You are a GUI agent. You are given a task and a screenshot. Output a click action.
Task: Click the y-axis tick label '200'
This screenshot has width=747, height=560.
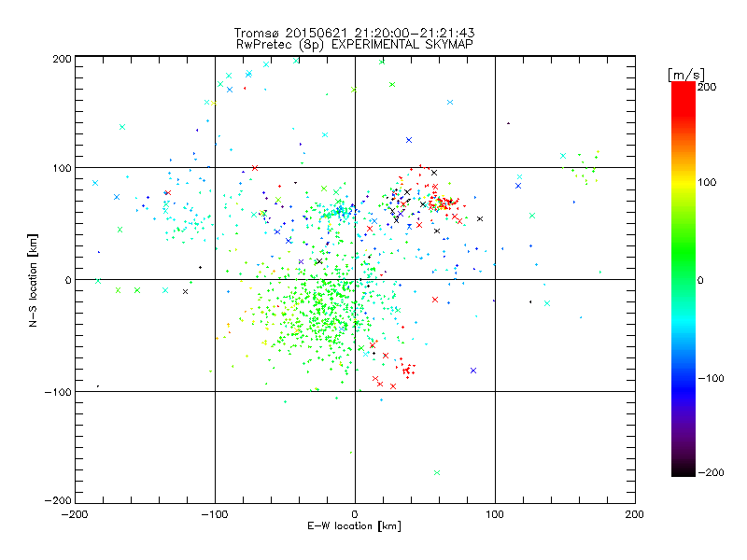tap(62, 59)
